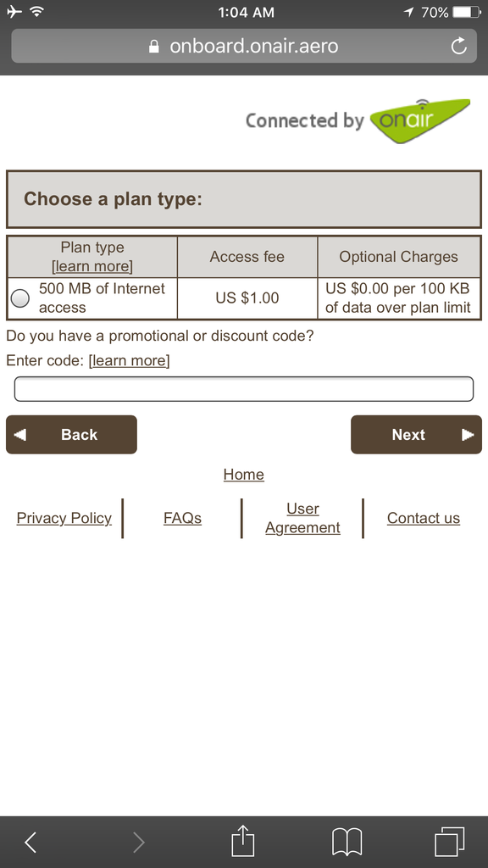Open the Safari tabs overview icon
The height and width of the screenshot is (868, 488).
tap(449, 842)
